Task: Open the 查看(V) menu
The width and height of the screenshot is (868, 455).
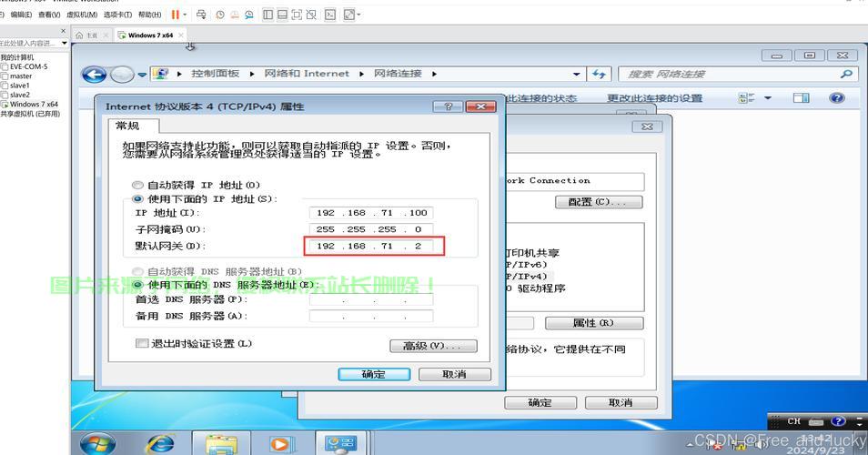Action: click(49, 15)
